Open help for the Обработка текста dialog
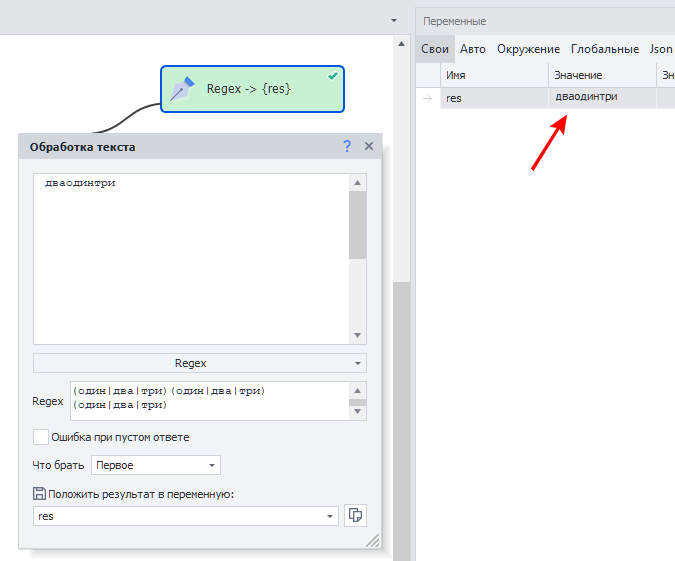The image size is (675, 561). click(347, 146)
